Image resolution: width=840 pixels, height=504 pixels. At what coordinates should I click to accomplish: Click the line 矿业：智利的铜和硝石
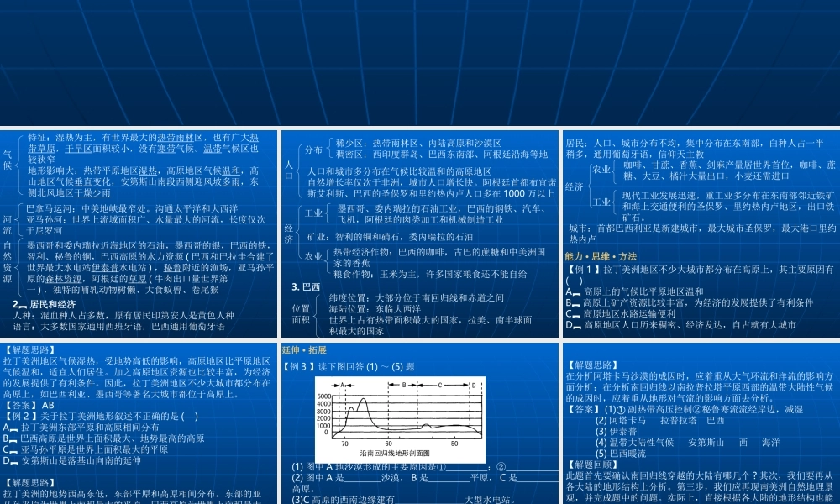pyautogui.click(x=390, y=237)
